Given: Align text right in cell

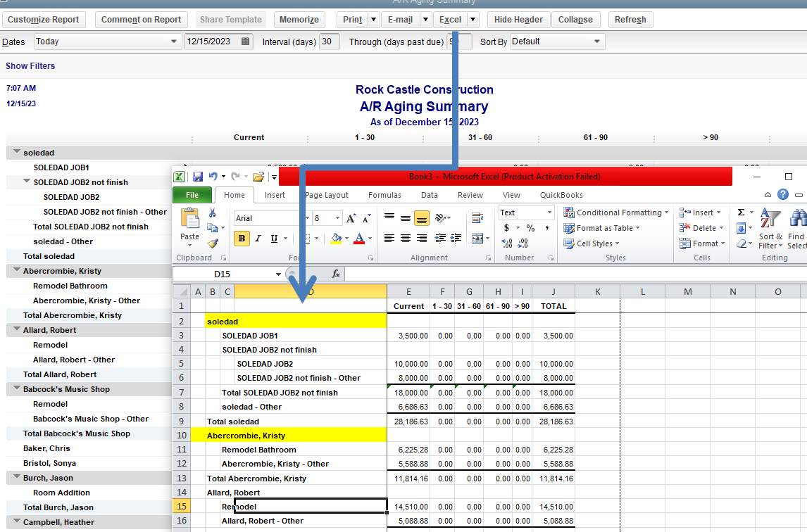Looking at the screenshot, I should click(422, 239).
